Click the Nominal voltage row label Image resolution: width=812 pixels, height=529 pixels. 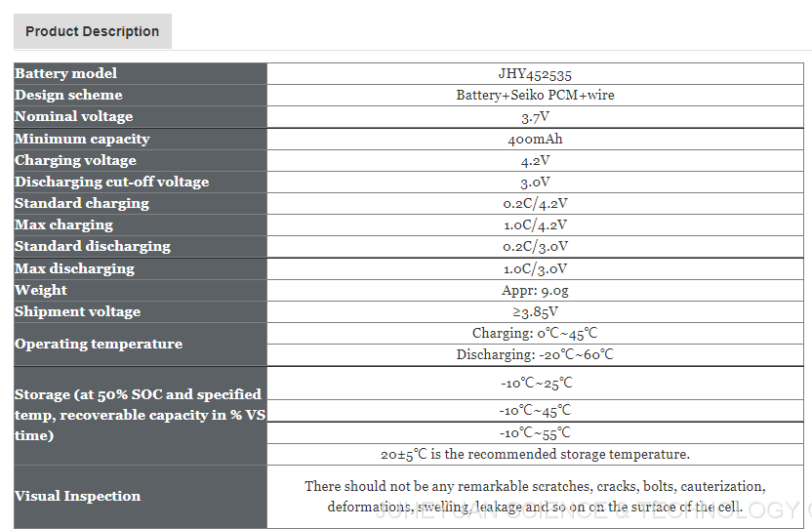pos(73,116)
